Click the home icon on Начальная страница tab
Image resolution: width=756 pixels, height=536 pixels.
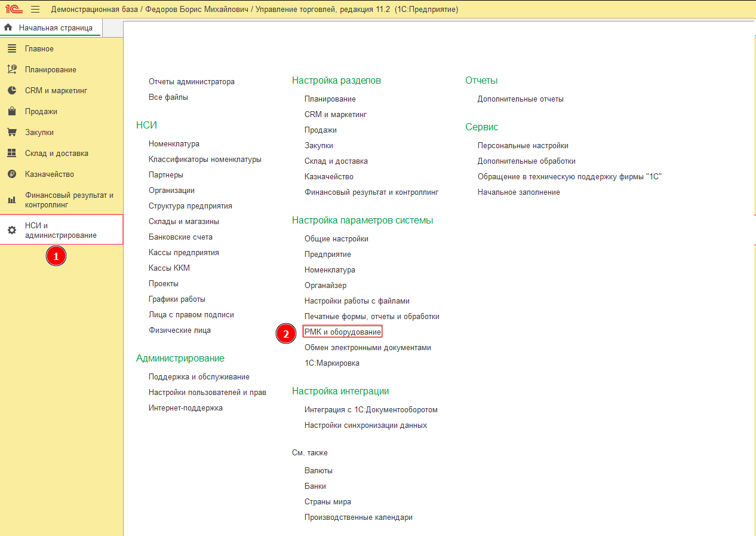pyautogui.click(x=8, y=27)
